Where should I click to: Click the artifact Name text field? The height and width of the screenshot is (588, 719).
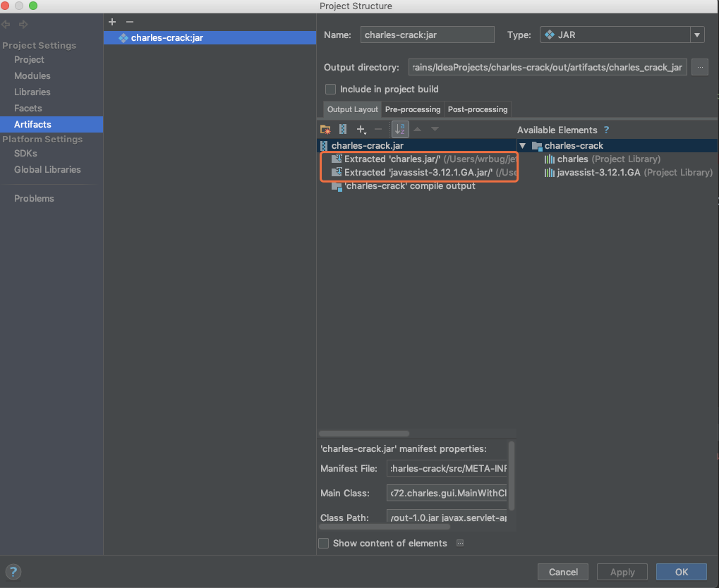coord(428,35)
